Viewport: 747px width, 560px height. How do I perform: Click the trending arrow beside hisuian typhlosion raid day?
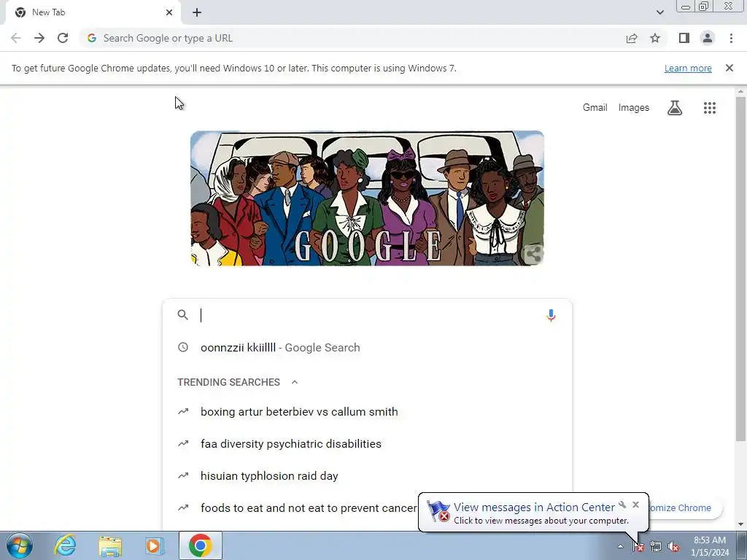(183, 475)
